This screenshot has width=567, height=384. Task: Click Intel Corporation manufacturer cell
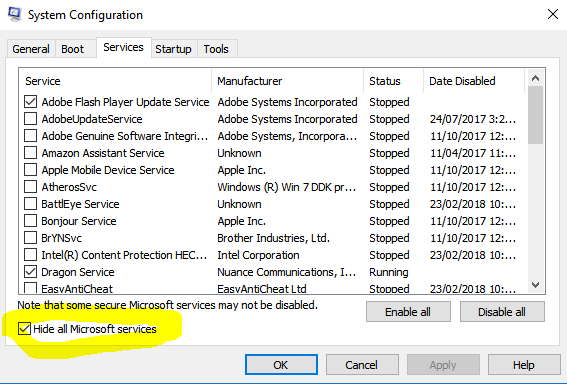coord(258,255)
